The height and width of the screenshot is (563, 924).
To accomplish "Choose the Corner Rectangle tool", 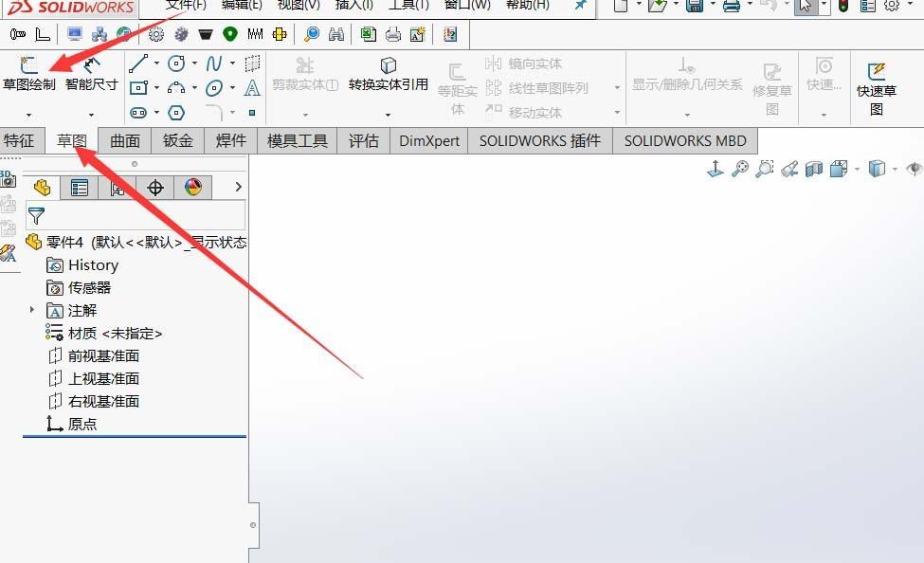I will pyautogui.click(x=138, y=87).
